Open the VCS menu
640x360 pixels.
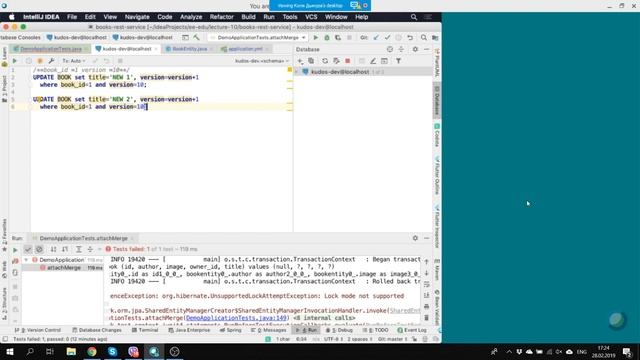[x=311, y=17]
